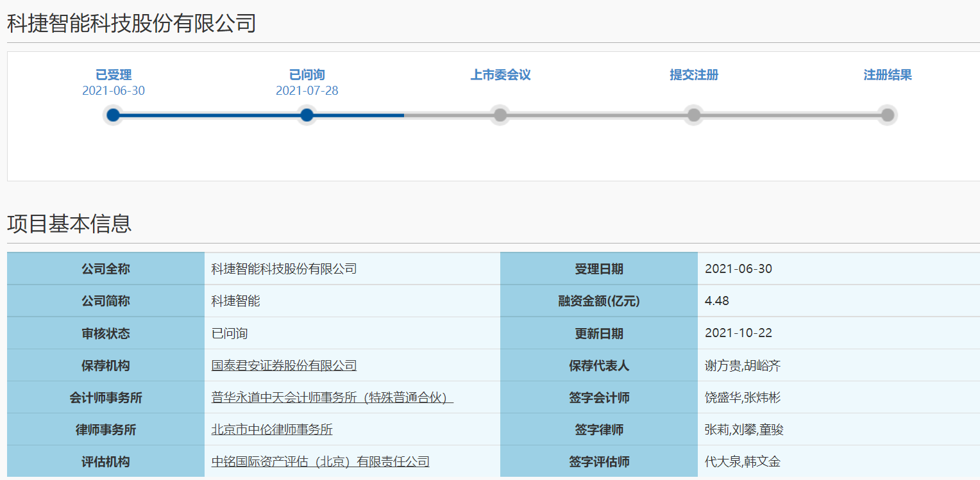This screenshot has height=480, width=980.
Task: Click the 审核状态 header cell
Action: (x=106, y=333)
